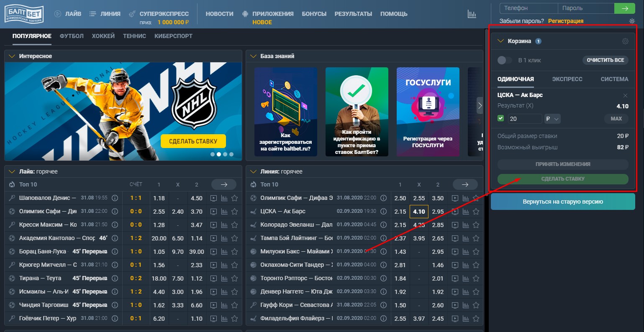This screenshot has width=644, height=332.
Task: Open video icon for Торонто Рэпторс row
Action: (x=455, y=278)
